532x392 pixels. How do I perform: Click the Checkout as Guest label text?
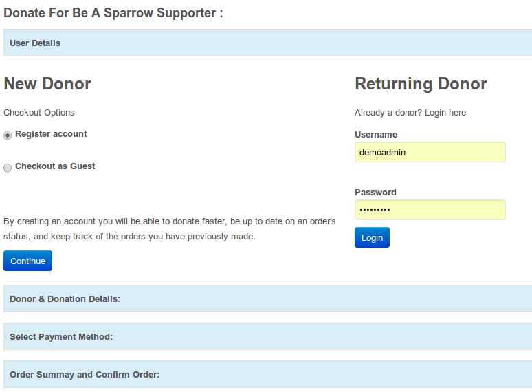coord(55,166)
